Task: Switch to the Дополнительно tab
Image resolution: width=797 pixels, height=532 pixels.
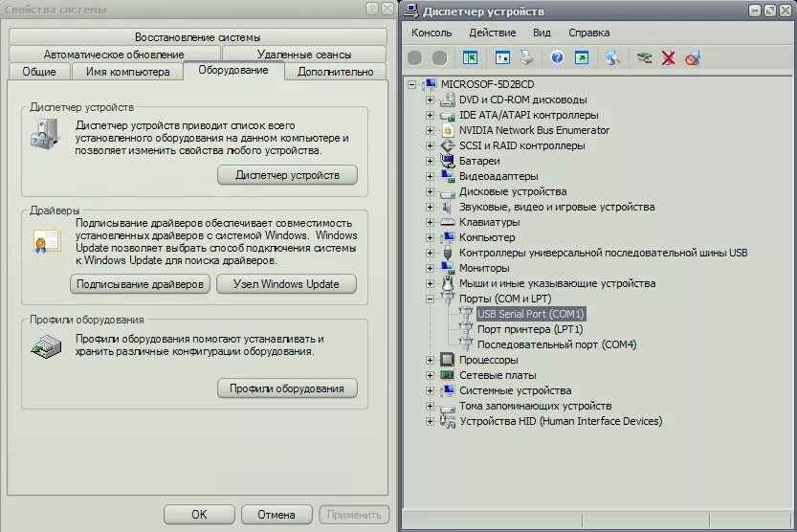Action: [x=336, y=72]
